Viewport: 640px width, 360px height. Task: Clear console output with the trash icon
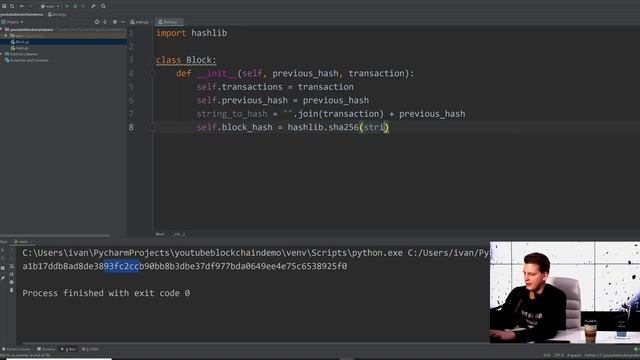point(11,290)
